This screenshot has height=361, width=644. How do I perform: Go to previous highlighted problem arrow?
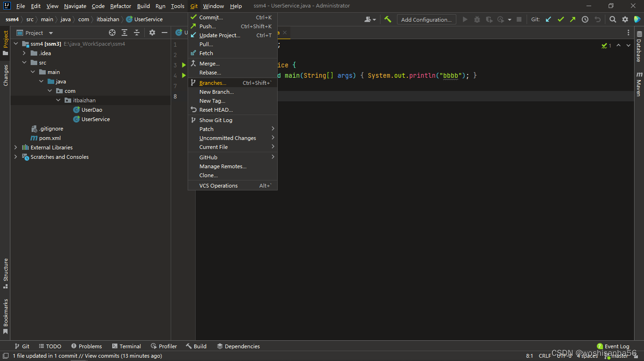619,45
